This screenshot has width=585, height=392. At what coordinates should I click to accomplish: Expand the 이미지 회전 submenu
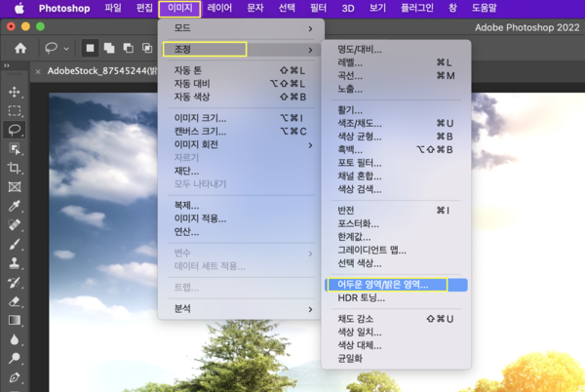pyautogui.click(x=241, y=144)
